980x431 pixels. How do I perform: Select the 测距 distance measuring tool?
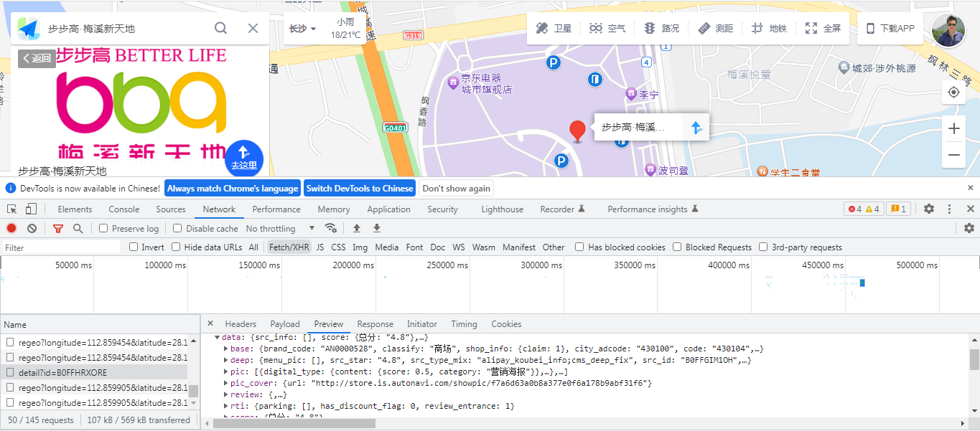tap(715, 29)
